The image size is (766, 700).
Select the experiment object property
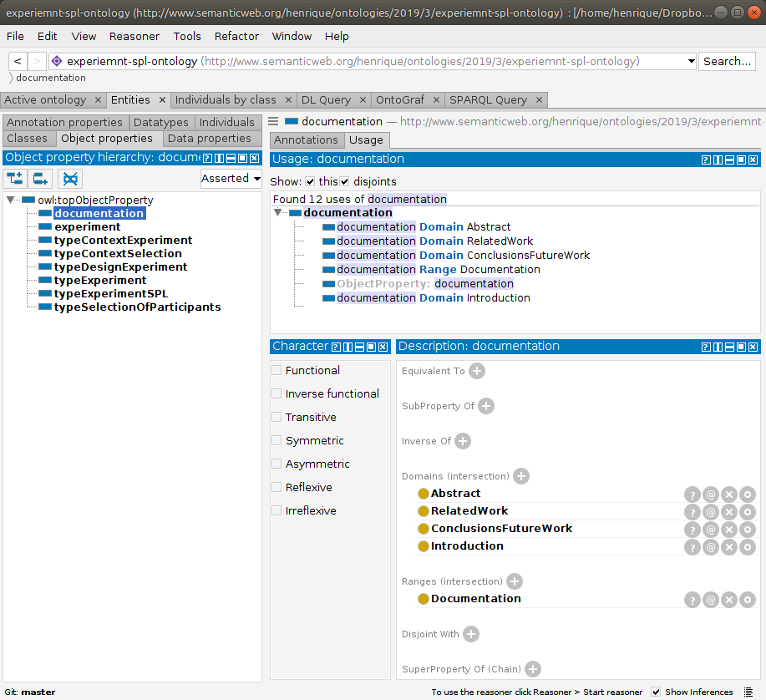tap(88, 226)
